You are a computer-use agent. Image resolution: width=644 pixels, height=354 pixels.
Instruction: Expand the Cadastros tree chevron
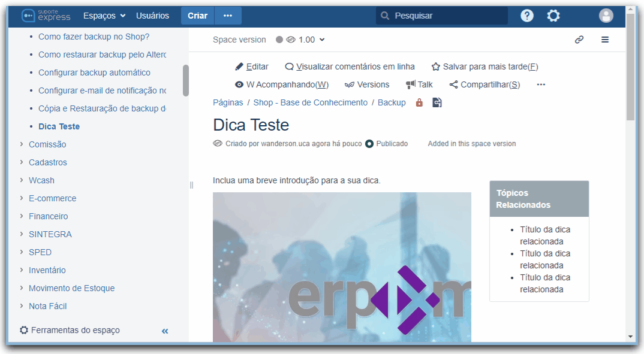click(x=22, y=162)
